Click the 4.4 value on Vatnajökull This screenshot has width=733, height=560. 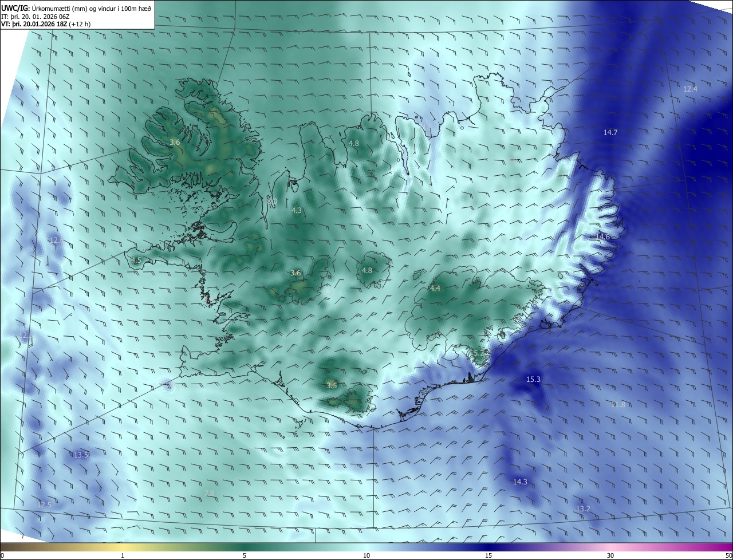[435, 288]
